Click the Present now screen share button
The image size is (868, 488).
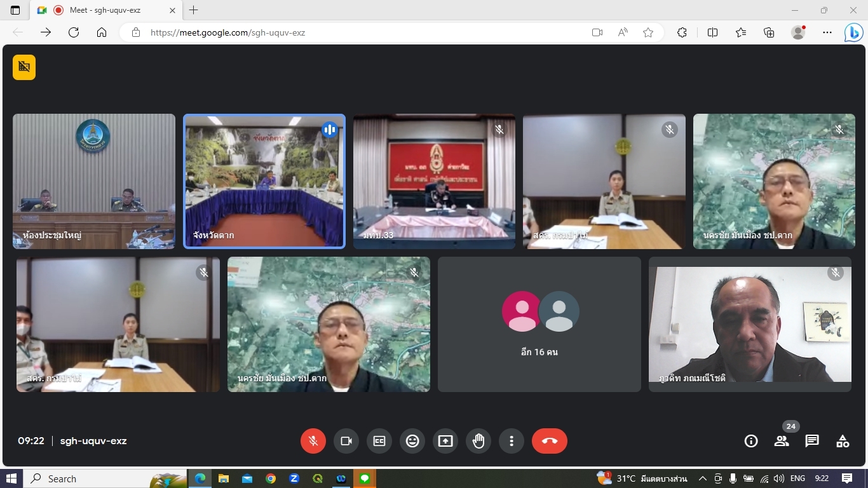coord(445,441)
